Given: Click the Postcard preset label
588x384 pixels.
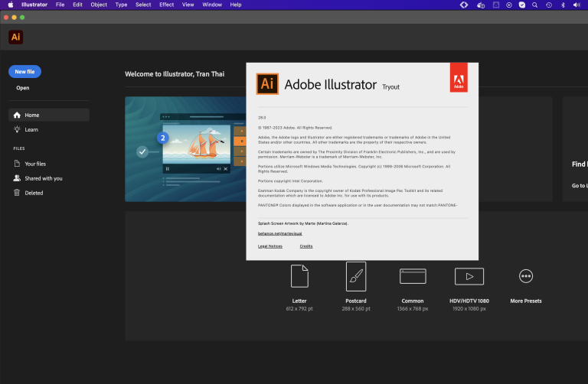Looking at the screenshot, I should [x=356, y=301].
